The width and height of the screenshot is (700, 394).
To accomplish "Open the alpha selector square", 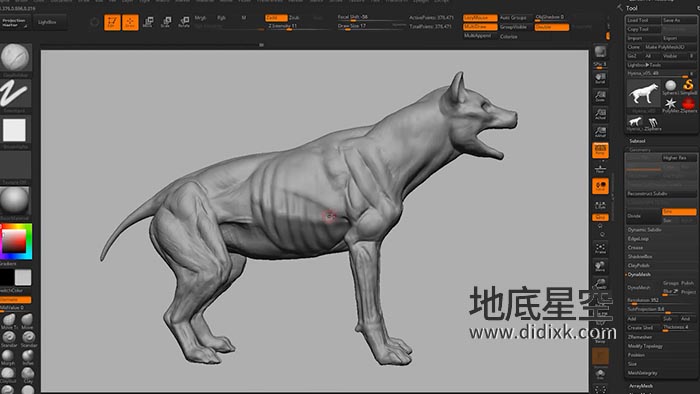I will pyautogui.click(x=15, y=130).
